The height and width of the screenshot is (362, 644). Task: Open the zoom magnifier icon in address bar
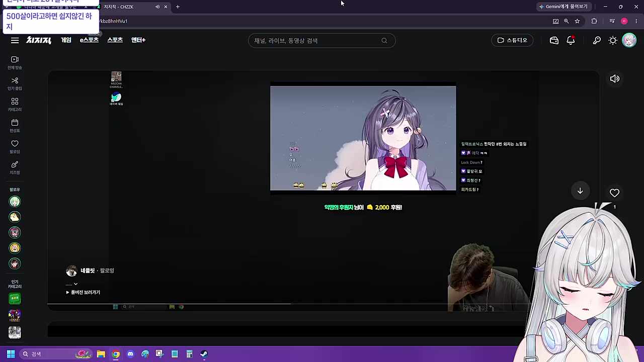click(x=566, y=21)
